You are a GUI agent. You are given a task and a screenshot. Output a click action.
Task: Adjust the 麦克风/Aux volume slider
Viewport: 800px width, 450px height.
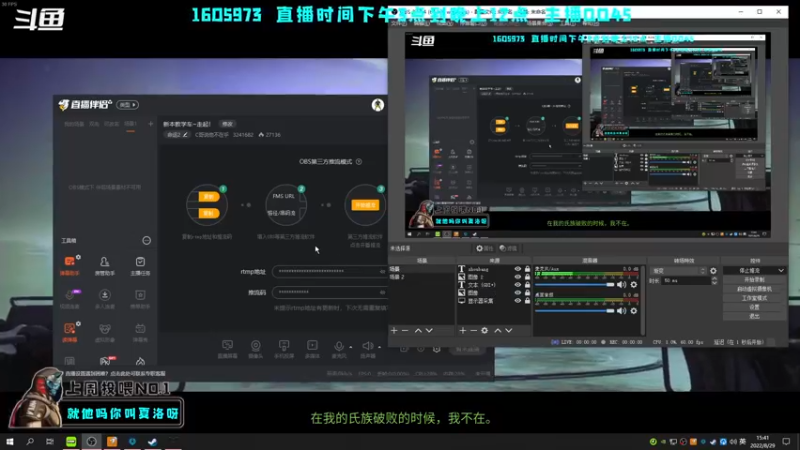574,285
